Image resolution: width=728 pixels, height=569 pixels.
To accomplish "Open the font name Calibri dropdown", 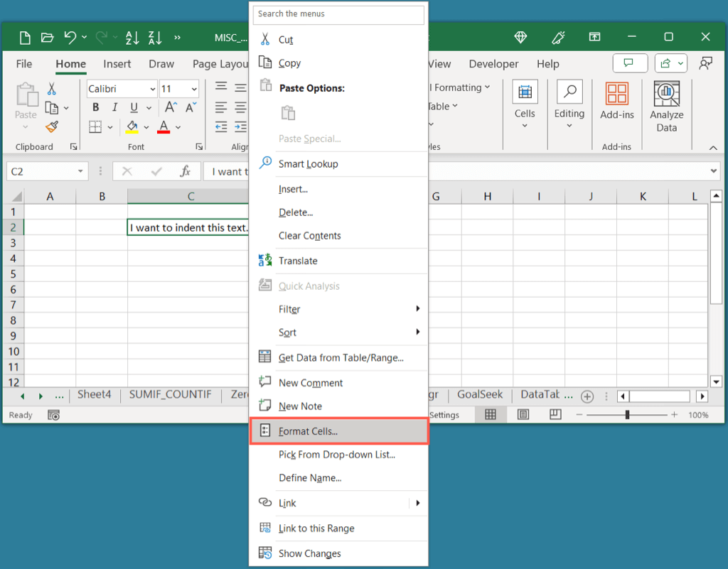I will (153, 90).
